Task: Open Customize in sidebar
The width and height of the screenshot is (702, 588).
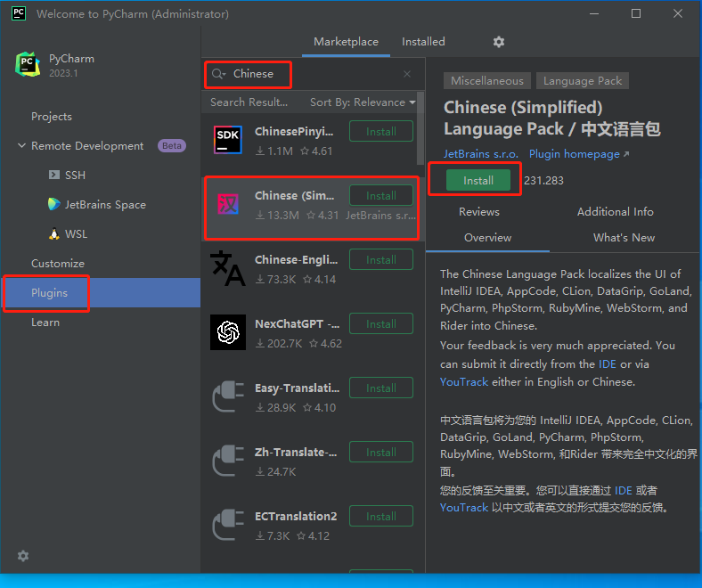Action: coord(58,264)
